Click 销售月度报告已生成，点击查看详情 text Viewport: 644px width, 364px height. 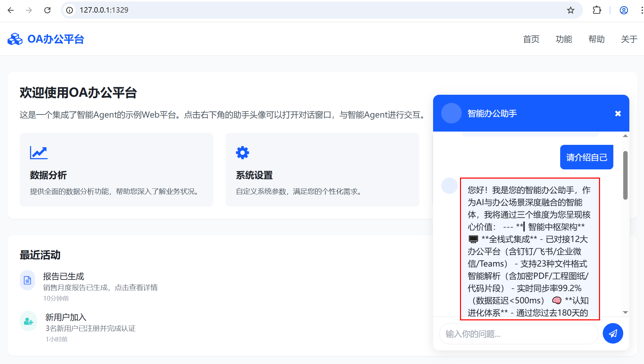[101, 288]
